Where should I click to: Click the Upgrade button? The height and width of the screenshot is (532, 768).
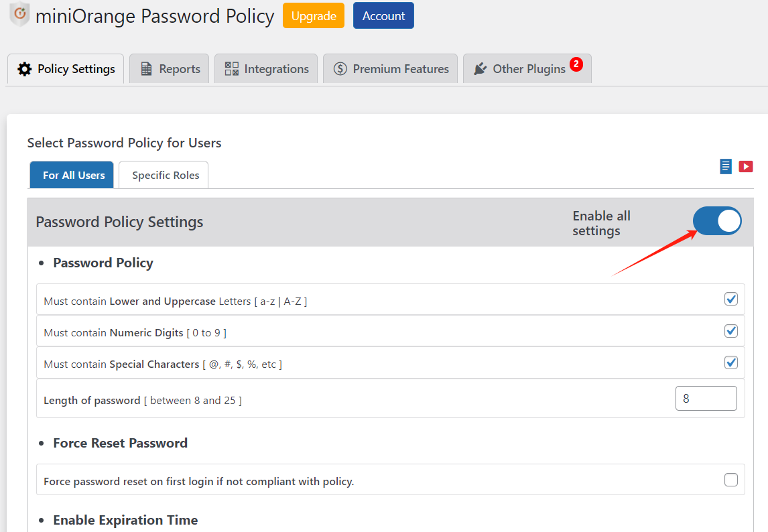[x=313, y=15]
